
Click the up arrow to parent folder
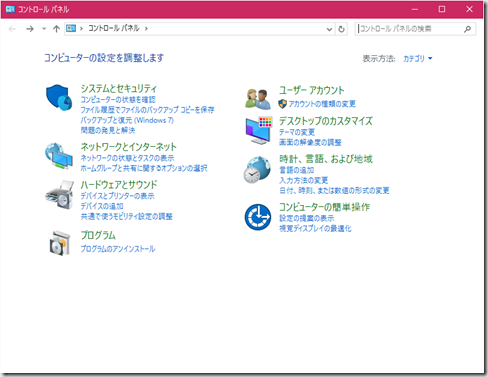(x=56, y=29)
